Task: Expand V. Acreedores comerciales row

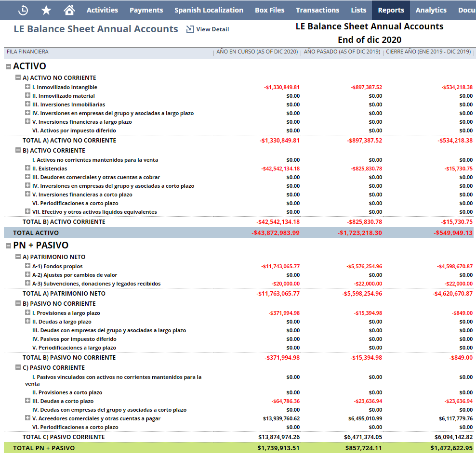Action: pyautogui.click(x=27, y=418)
